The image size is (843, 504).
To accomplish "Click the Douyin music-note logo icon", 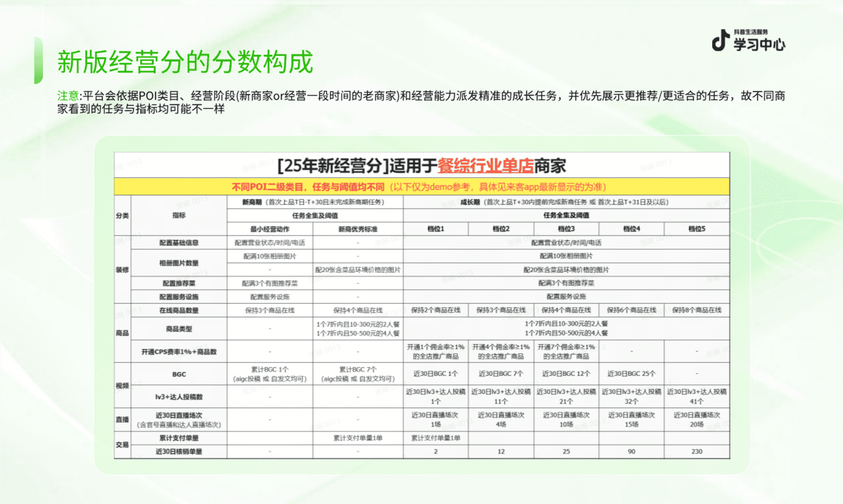I will [720, 40].
